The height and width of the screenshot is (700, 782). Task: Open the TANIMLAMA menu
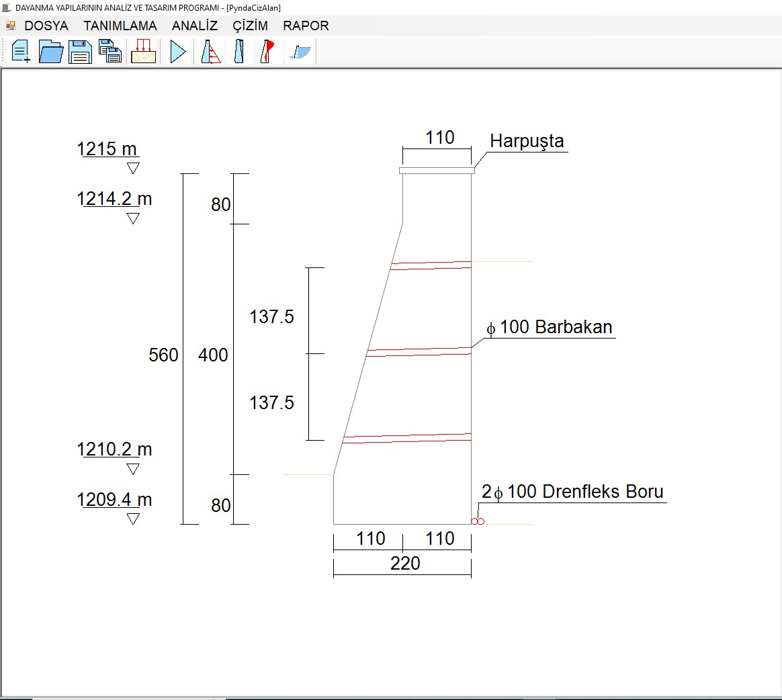(120, 26)
